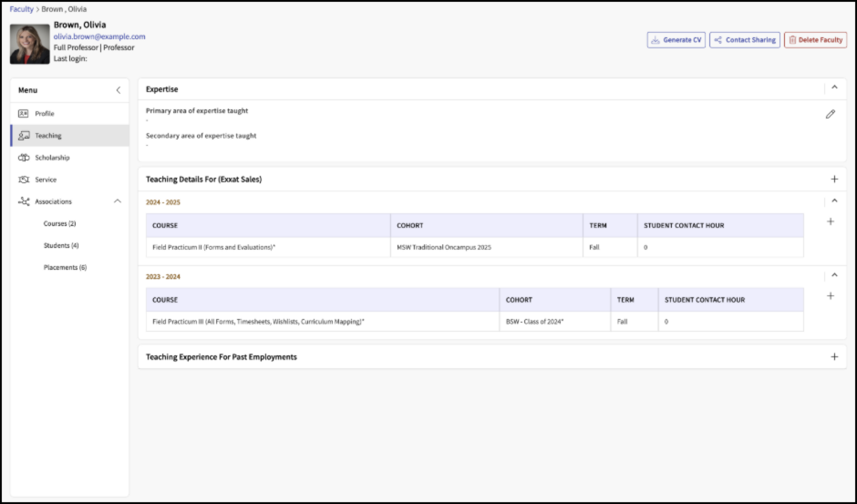Open Courses (2) under Associations
This screenshot has height=504, width=857.
point(60,224)
